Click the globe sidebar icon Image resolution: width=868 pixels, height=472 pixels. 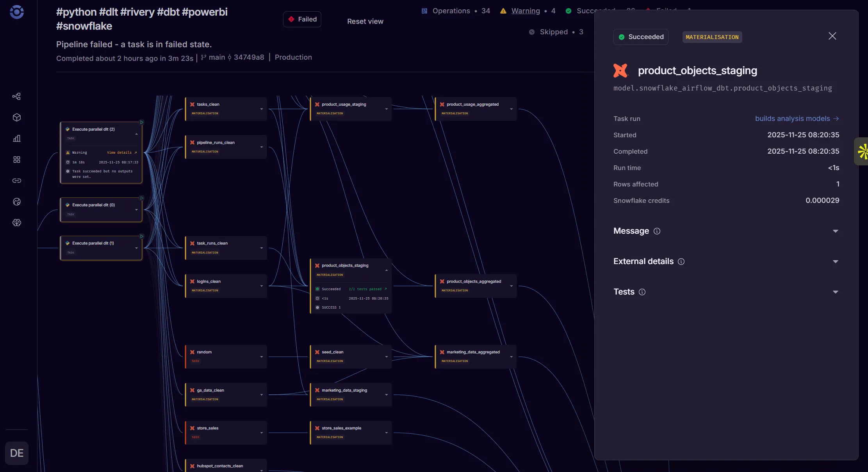pos(16,202)
